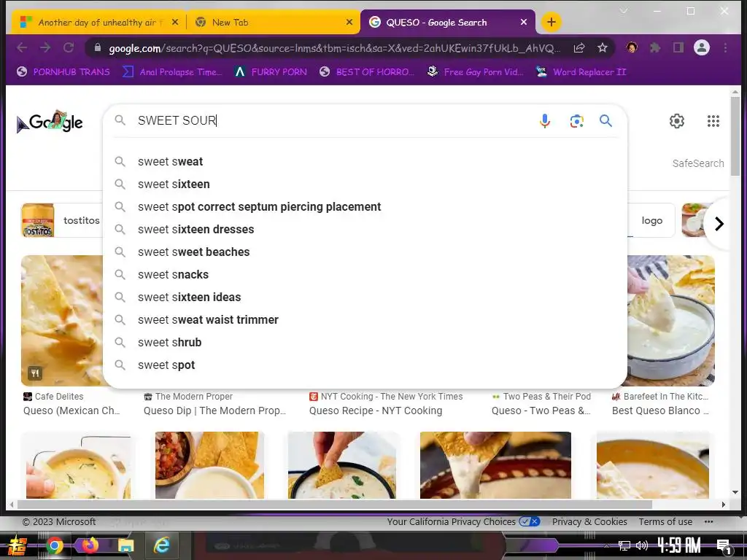
Task: Open volume control in system tray
Action: [642, 545]
